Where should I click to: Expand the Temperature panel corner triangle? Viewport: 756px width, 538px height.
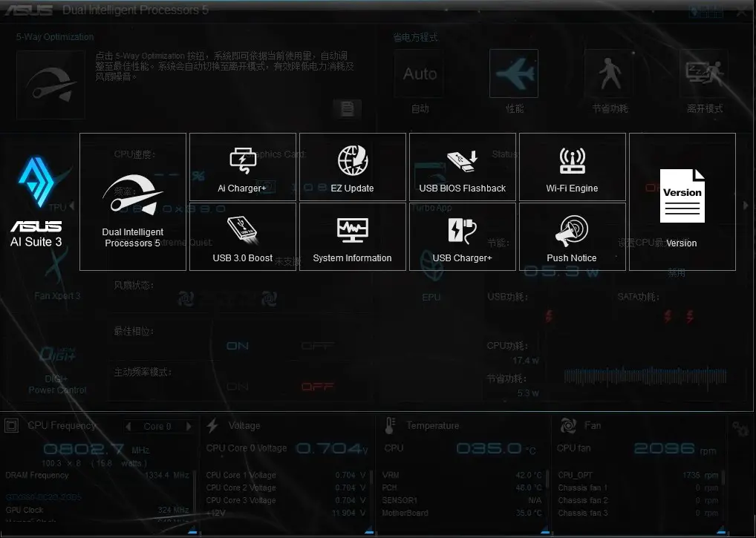[545, 531]
